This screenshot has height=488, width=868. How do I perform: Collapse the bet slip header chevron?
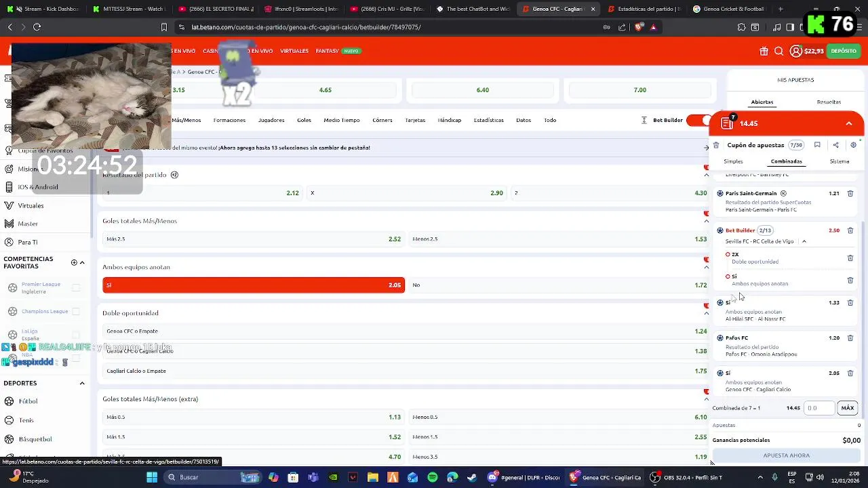point(849,123)
